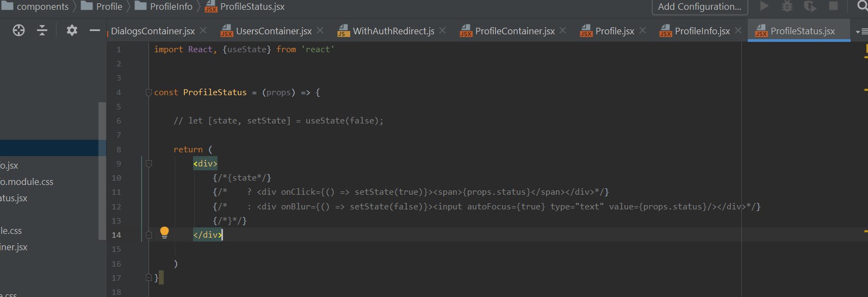Click the Run with Coverage icon
This screenshot has height=297, width=868.
810,6
